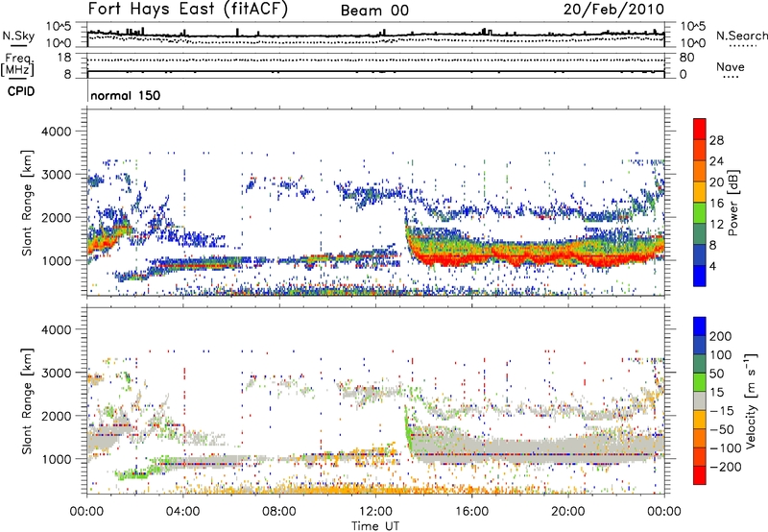Screen dimensions: 768x532
Task: Click the "Power [dB]" colorbar title
Action: (732, 203)
